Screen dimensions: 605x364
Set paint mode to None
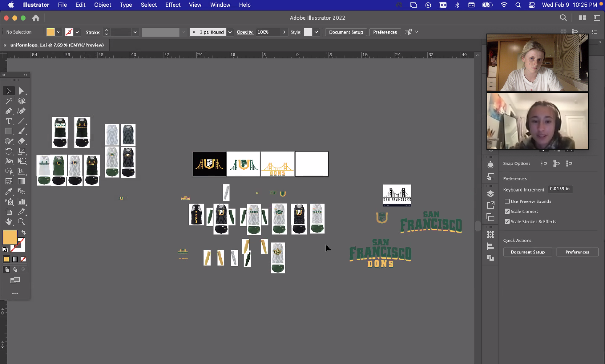click(23, 259)
